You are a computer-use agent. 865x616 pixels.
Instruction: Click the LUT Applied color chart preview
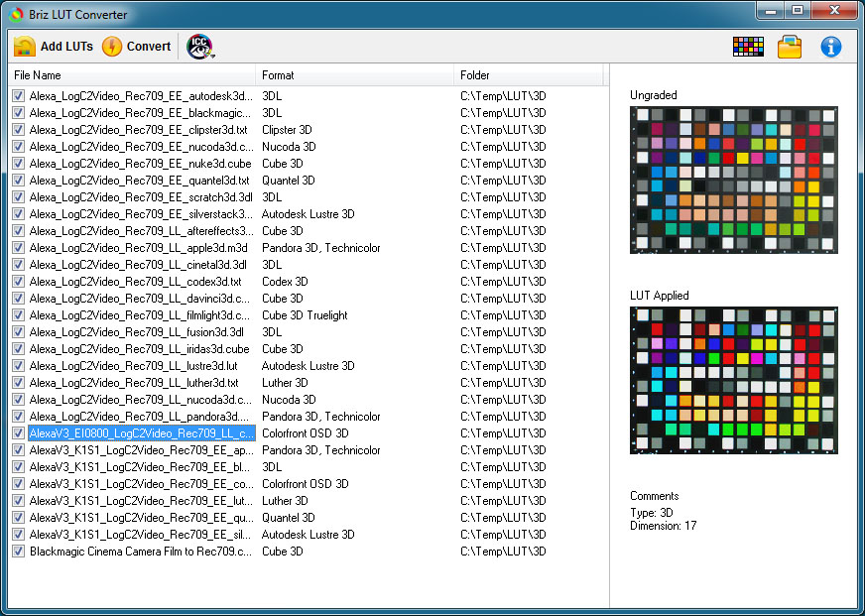pyautogui.click(x=734, y=380)
